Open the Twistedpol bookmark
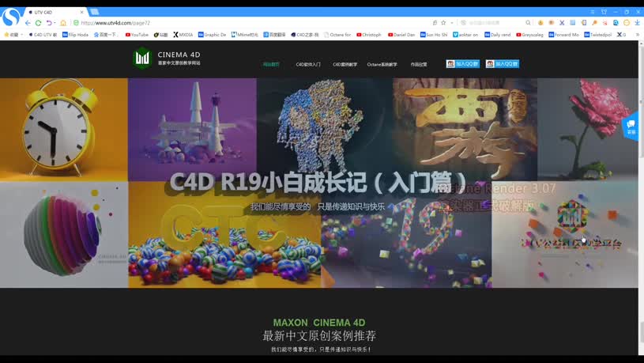This screenshot has width=644, height=363. click(x=597, y=35)
